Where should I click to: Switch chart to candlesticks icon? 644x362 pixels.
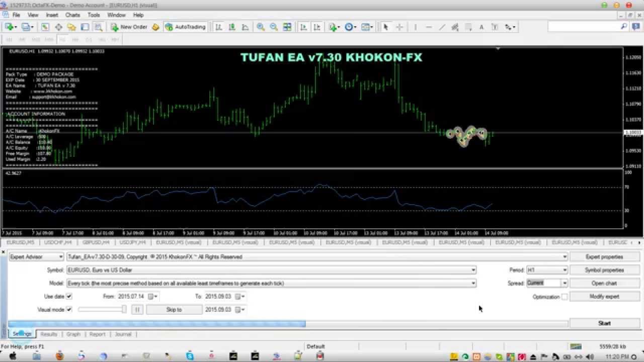click(232, 27)
